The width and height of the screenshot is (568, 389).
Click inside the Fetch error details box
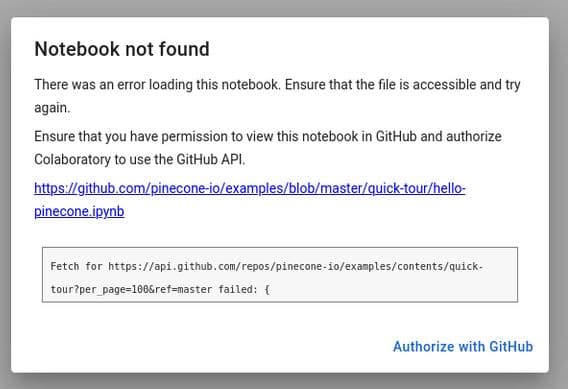(x=280, y=275)
